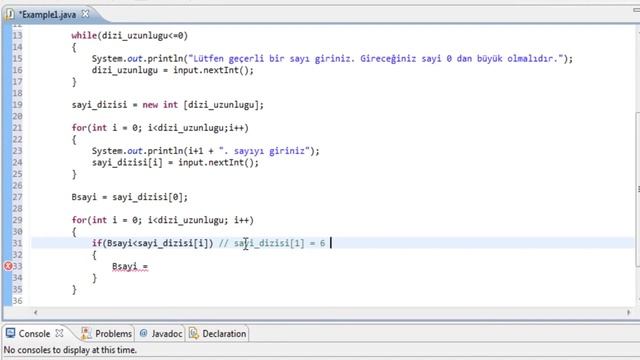Click the Javadoc @ icon
The height and width of the screenshot is (360, 640).
click(143, 333)
